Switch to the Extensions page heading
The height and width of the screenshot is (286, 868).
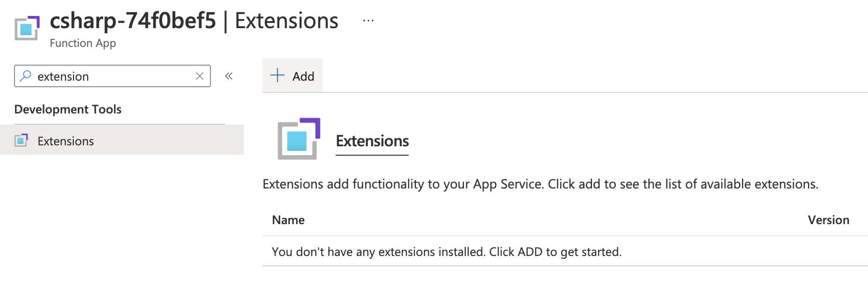pyautogui.click(x=372, y=141)
